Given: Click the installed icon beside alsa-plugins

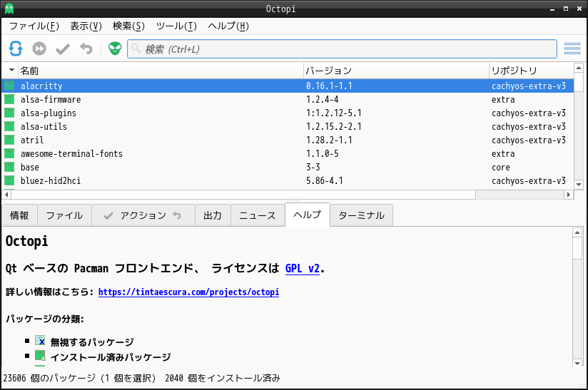Looking at the screenshot, I should click(9, 113).
